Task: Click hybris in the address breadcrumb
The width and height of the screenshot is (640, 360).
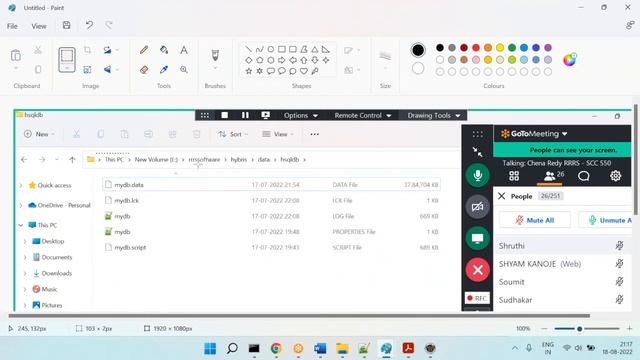Action: (239, 160)
